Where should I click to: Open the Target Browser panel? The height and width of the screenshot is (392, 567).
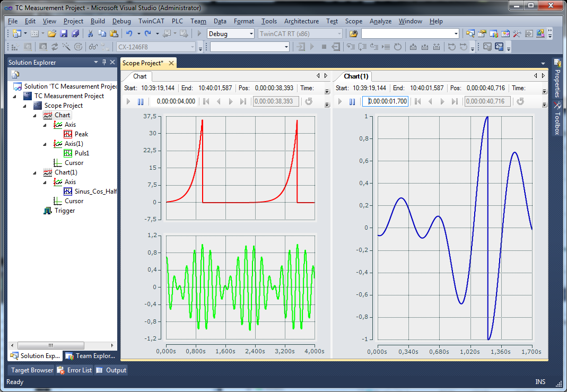point(31,370)
